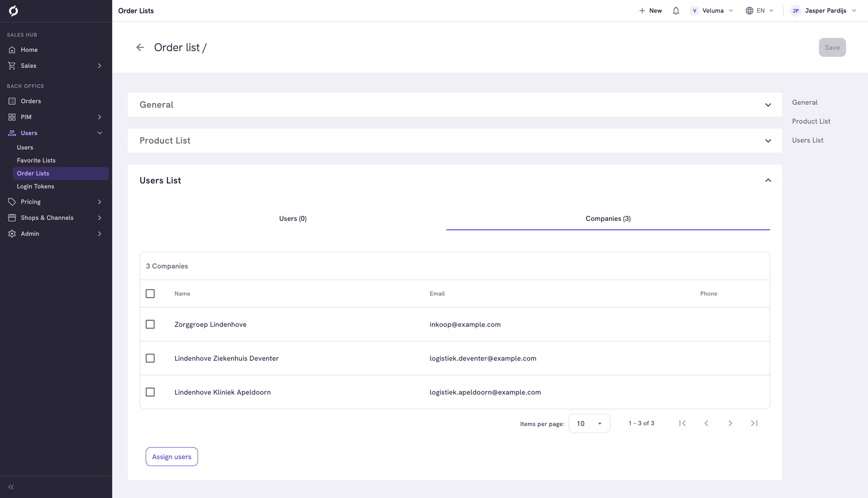Select the Companies (3) tab

point(608,219)
